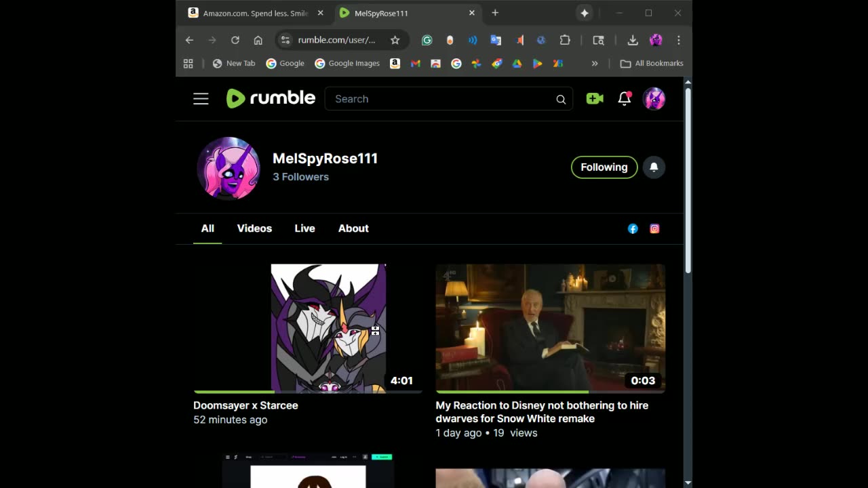Open the New Tab bookmark
868x488 pixels.
pyautogui.click(x=234, y=63)
